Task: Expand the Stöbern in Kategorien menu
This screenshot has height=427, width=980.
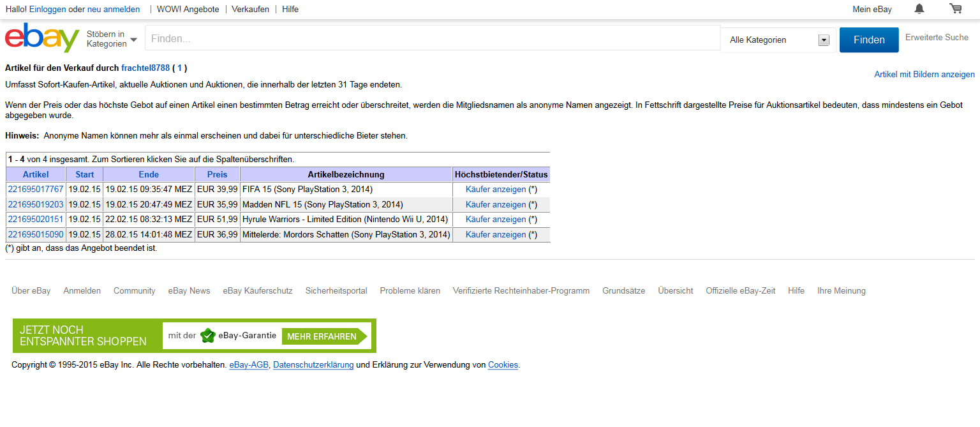Action: pos(112,39)
